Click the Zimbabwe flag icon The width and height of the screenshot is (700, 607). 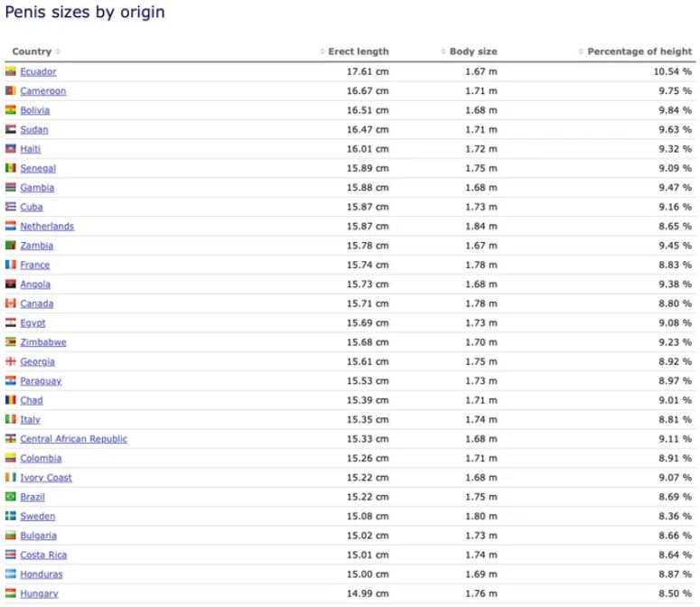11,341
